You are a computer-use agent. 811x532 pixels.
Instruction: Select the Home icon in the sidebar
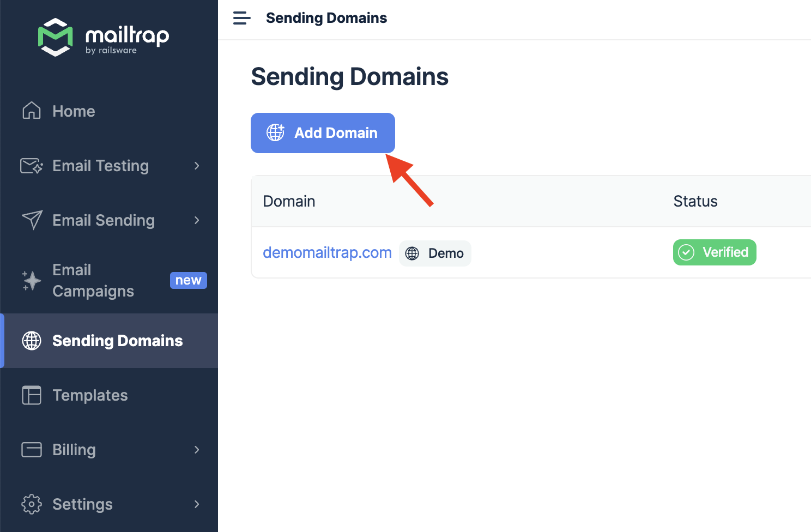[31, 111]
